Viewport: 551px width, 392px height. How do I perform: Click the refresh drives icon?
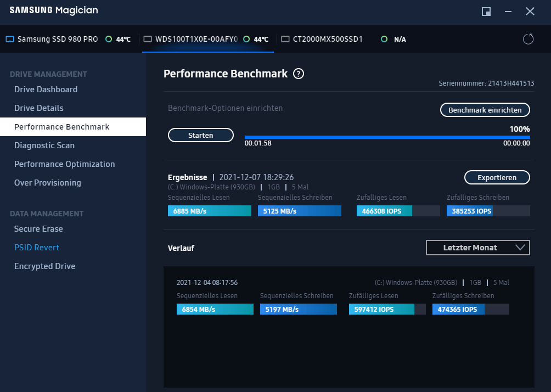(528, 39)
